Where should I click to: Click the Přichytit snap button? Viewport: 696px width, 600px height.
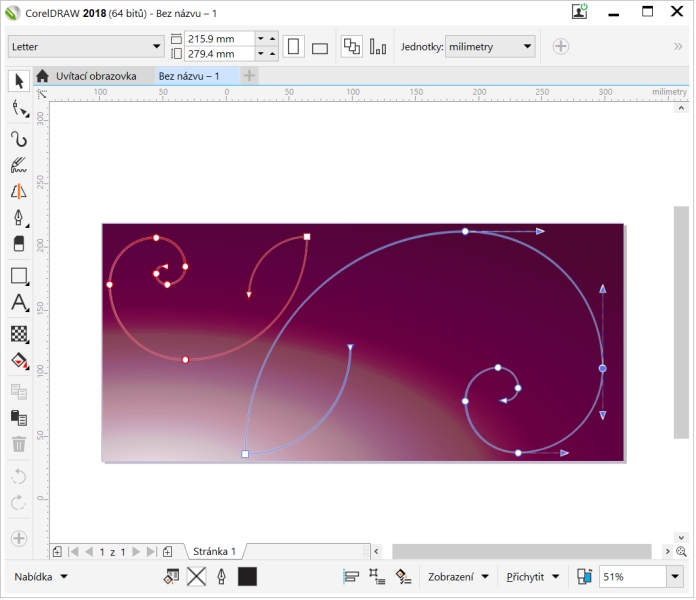click(533, 577)
